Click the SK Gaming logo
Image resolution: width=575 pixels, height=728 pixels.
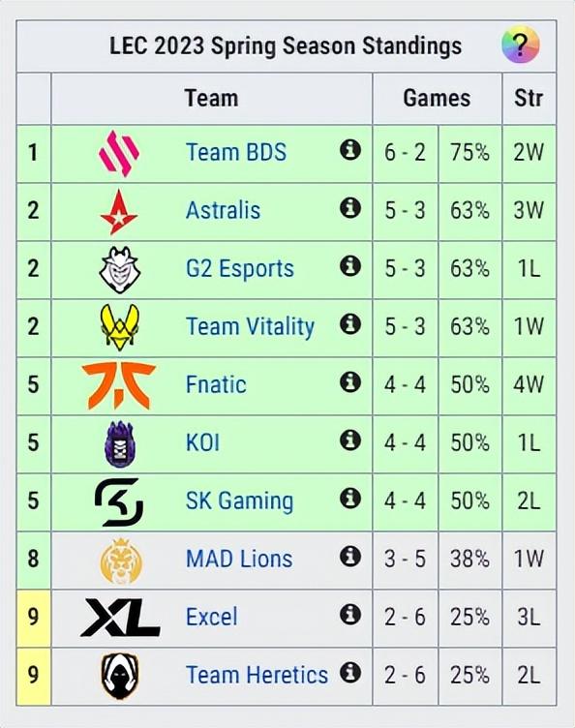[x=119, y=501]
